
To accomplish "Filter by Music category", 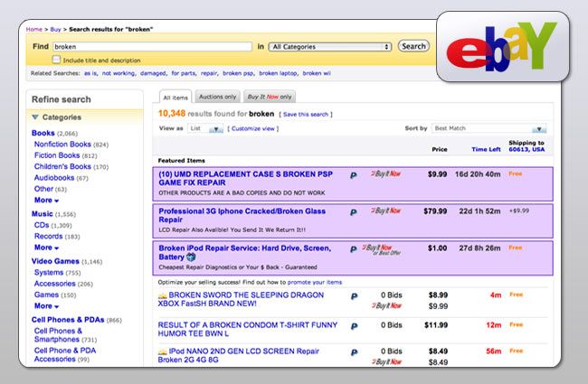I will pyautogui.click(x=42, y=214).
